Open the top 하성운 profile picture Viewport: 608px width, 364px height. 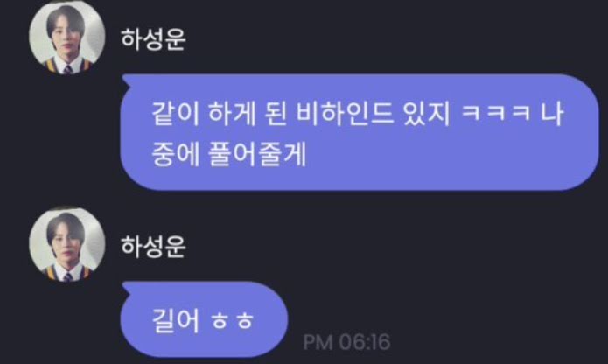67,36
